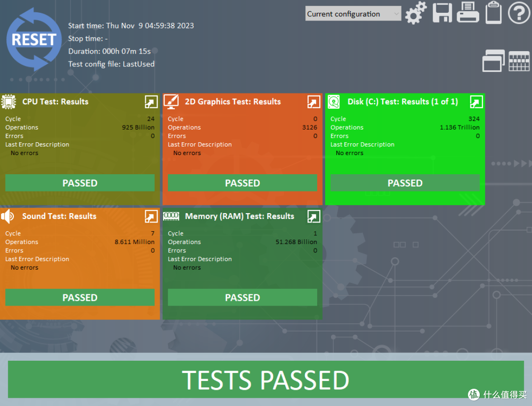The width and height of the screenshot is (532, 406).
Task: Select the CPU Test: Results title
Action: (x=55, y=102)
